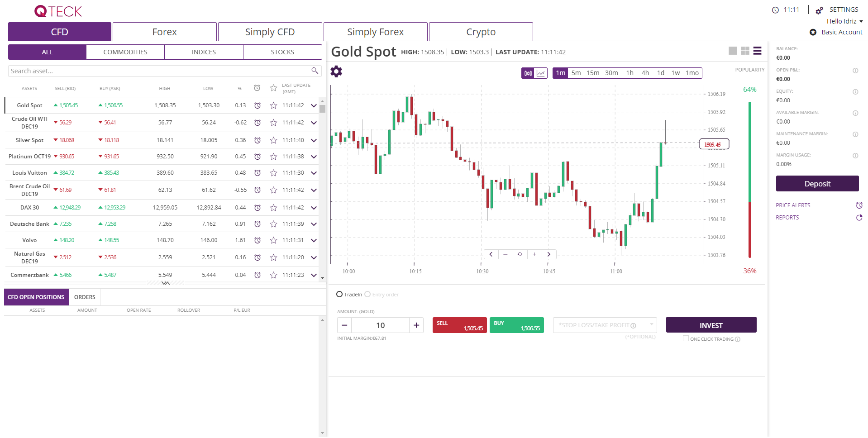Screen dimensions: 868x438
Task: Show info for Margin Usage
Action: pyautogui.click(x=855, y=156)
